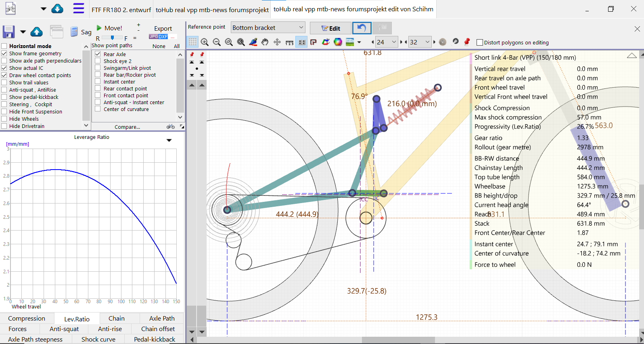
Task: Open the FTF FR180 2. entwurf tab
Action: [x=121, y=10]
